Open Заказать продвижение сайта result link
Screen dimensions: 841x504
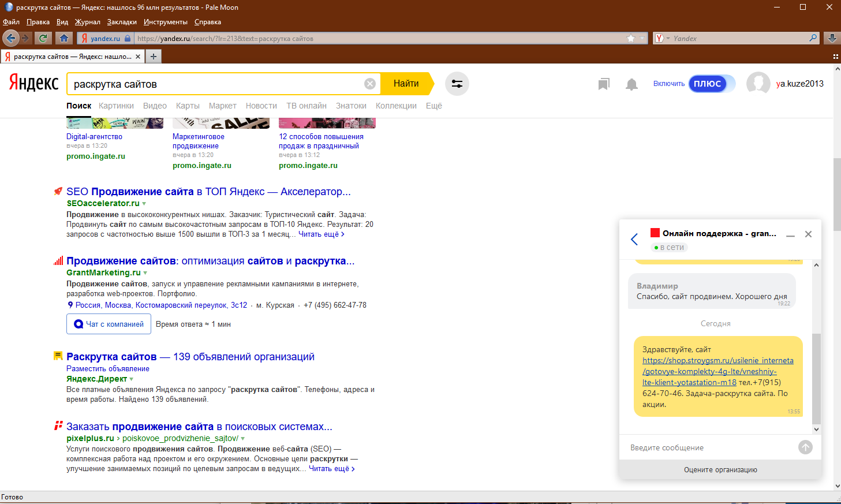(x=199, y=427)
